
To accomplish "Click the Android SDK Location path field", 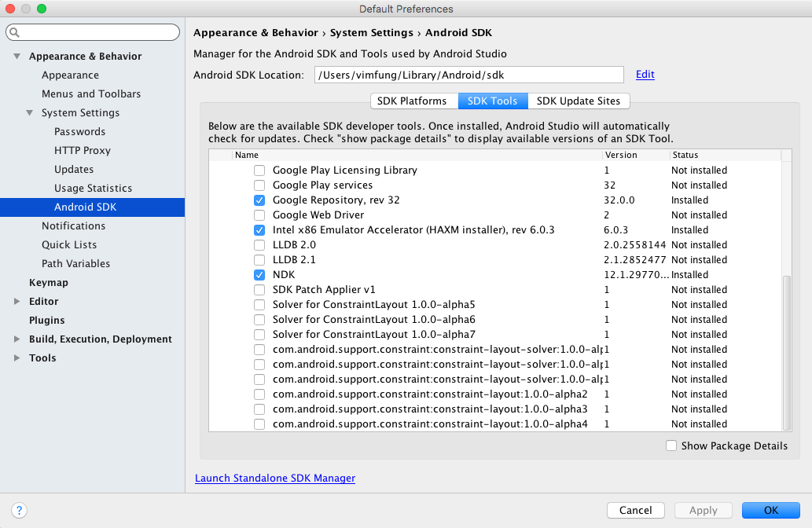I will (468, 75).
